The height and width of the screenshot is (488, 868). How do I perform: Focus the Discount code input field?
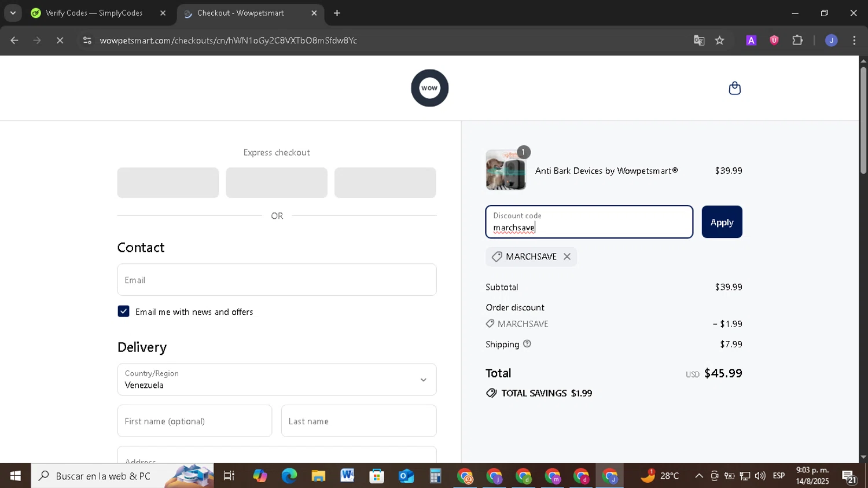pyautogui.click(x=589, y=222)
